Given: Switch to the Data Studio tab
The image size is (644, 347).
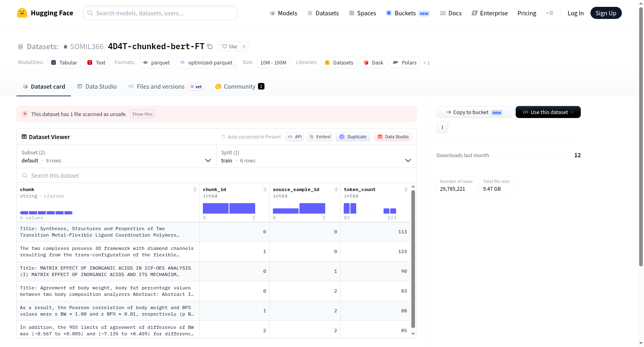Looking at the screenshot, I should (97, 87).
